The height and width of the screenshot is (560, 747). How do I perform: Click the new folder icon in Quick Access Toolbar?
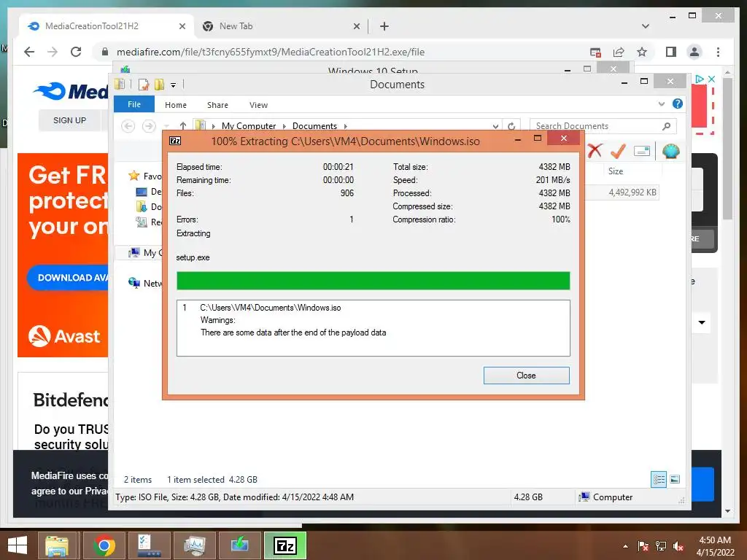pyautogui.click(x=158, y=85)
